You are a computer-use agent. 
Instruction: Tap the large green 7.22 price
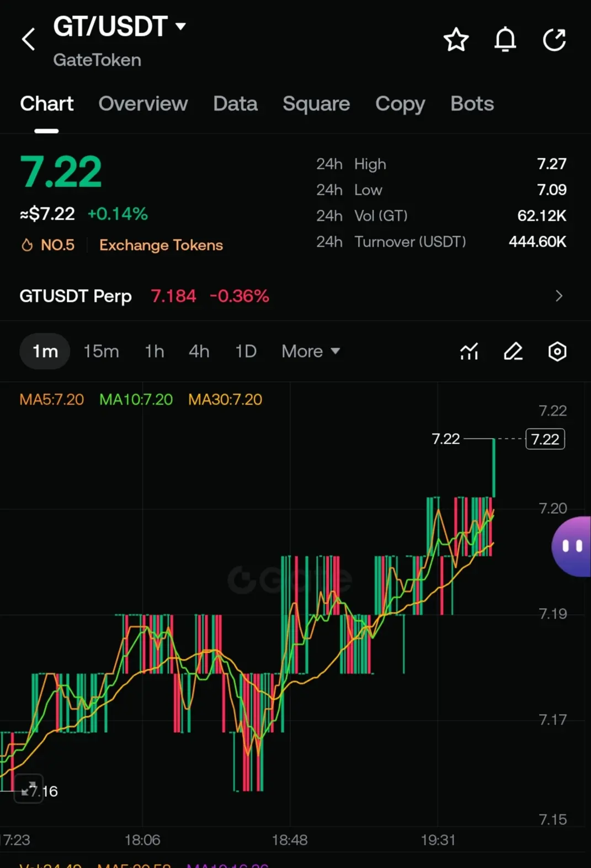61,172
